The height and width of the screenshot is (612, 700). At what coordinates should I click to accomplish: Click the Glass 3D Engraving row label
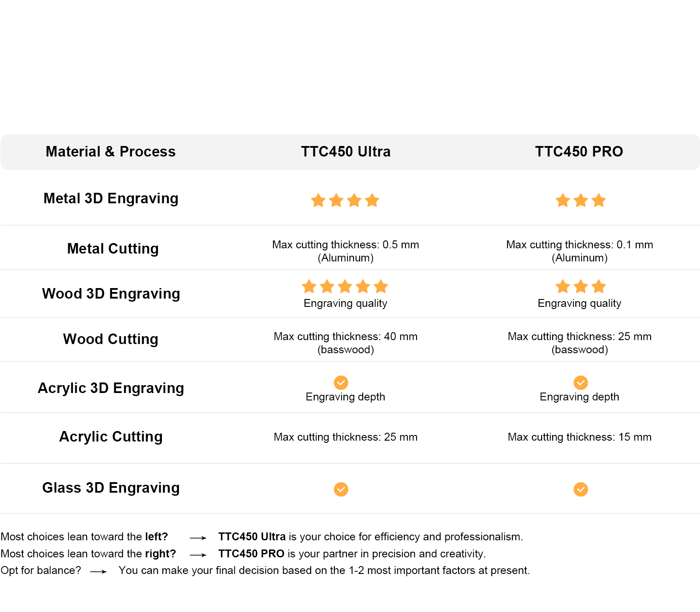tap(111, 488)
